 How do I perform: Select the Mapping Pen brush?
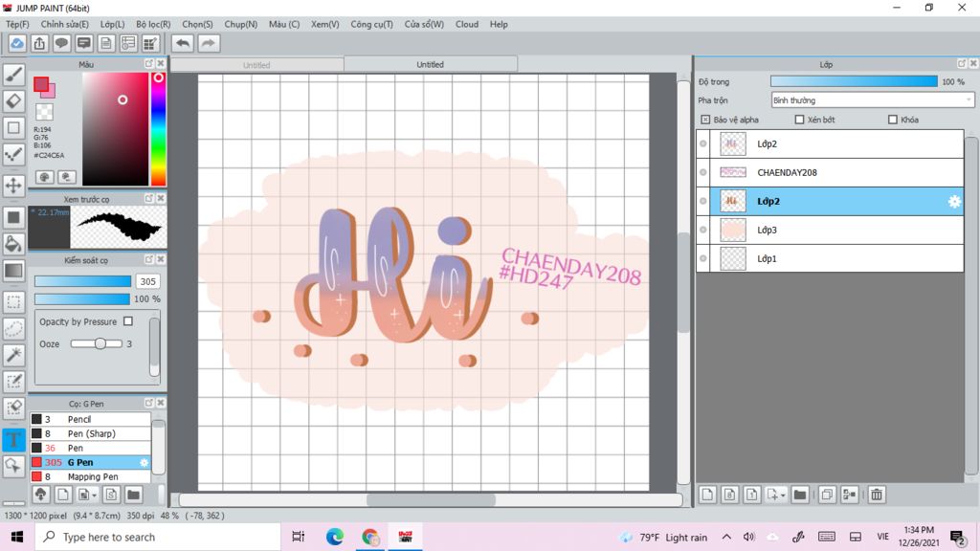click(x=91, y=476)
